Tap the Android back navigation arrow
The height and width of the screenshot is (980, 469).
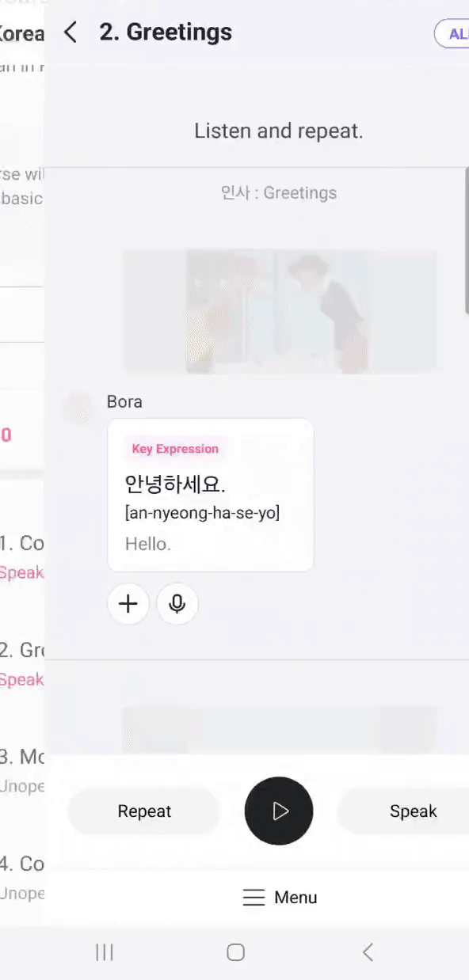click(368, 952)
